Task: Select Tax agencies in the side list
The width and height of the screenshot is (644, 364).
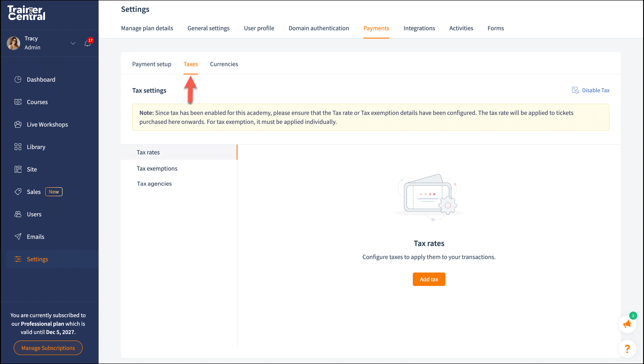Action: [x=154, y=184]
